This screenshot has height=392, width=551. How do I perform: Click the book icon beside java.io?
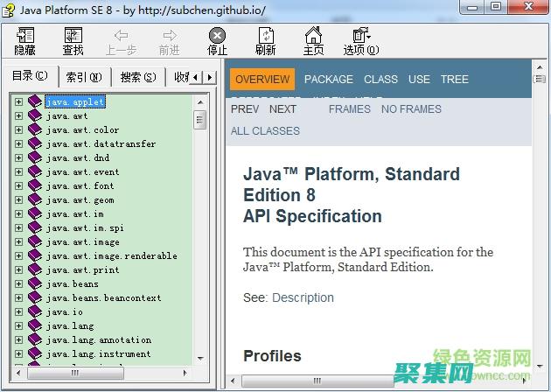click(35, 311)
